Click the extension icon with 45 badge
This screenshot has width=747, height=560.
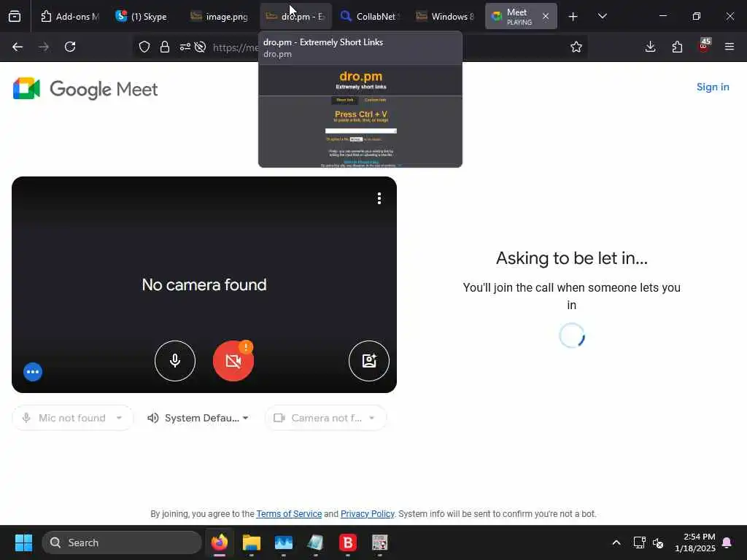704,47
